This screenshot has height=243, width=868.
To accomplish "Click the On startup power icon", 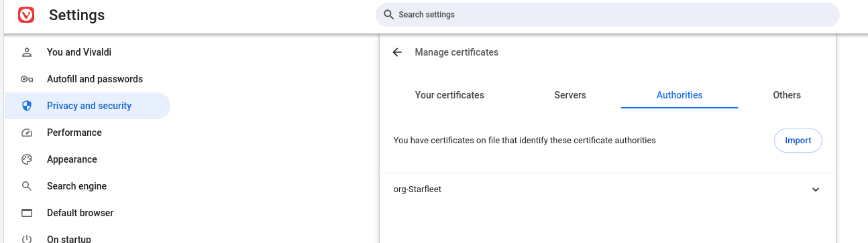I will [27, 238].
